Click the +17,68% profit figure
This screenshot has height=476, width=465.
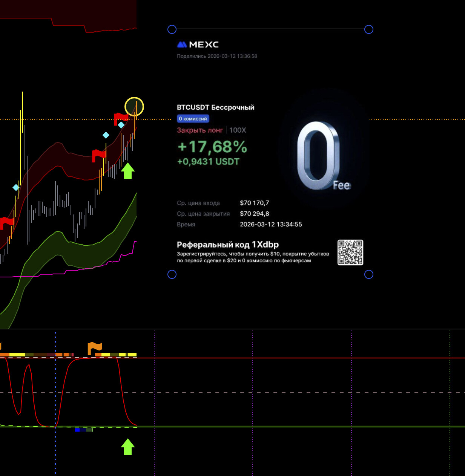coord(212,147)
